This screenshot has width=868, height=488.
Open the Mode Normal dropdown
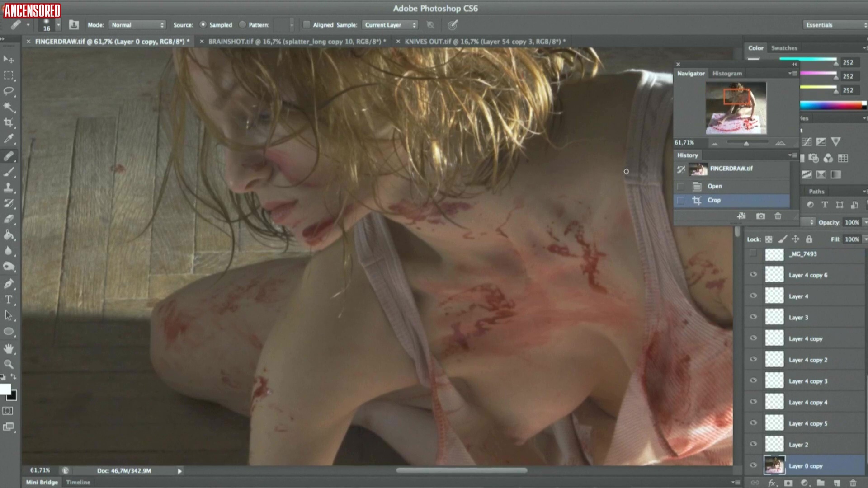pyautogui.click(x=137, y=25)
